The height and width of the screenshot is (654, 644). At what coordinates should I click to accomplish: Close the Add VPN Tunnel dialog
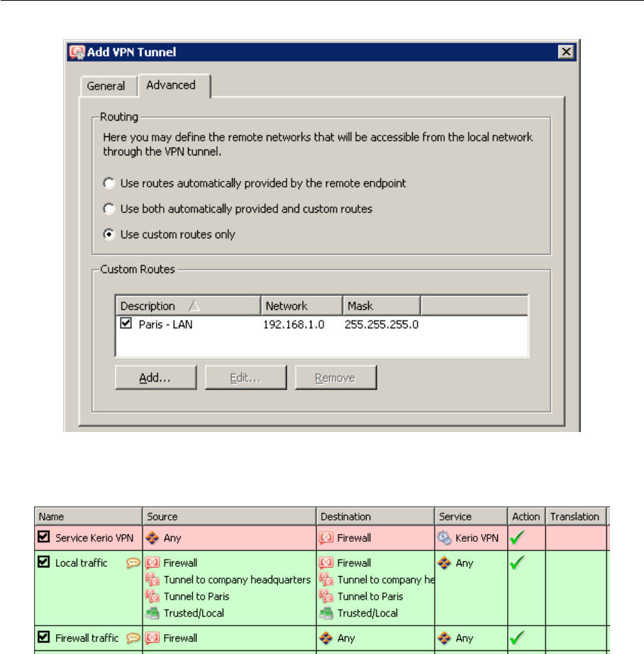coord(566,52)
